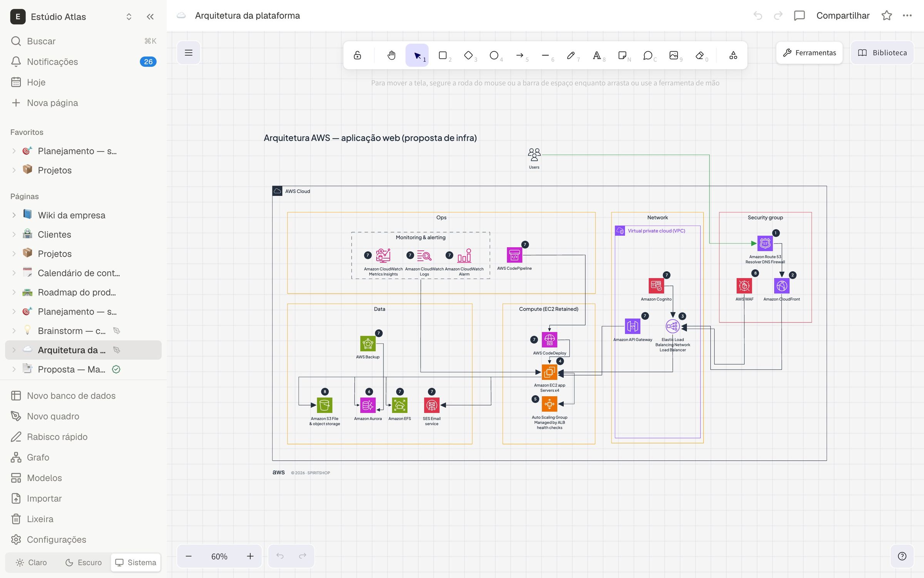This screenshot has height=578, width=924.
Task: Expand Proposta — Ma... page
Action: coord(14,369)
